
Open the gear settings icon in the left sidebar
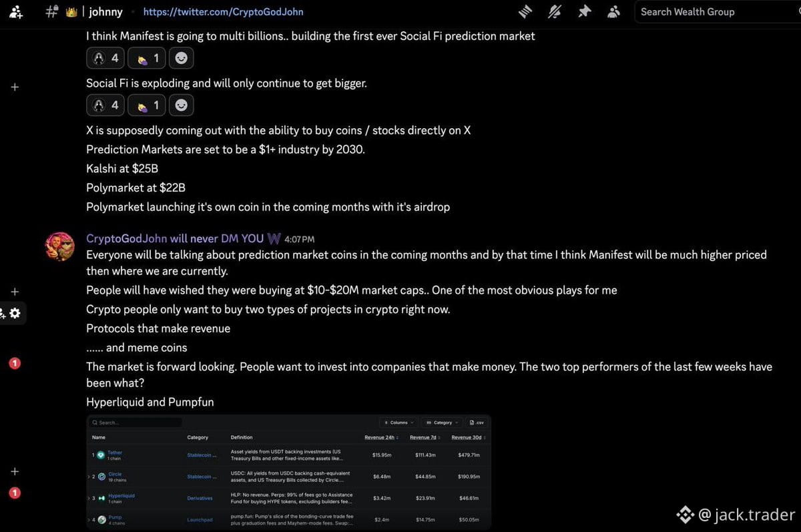[x=14, y=313]
